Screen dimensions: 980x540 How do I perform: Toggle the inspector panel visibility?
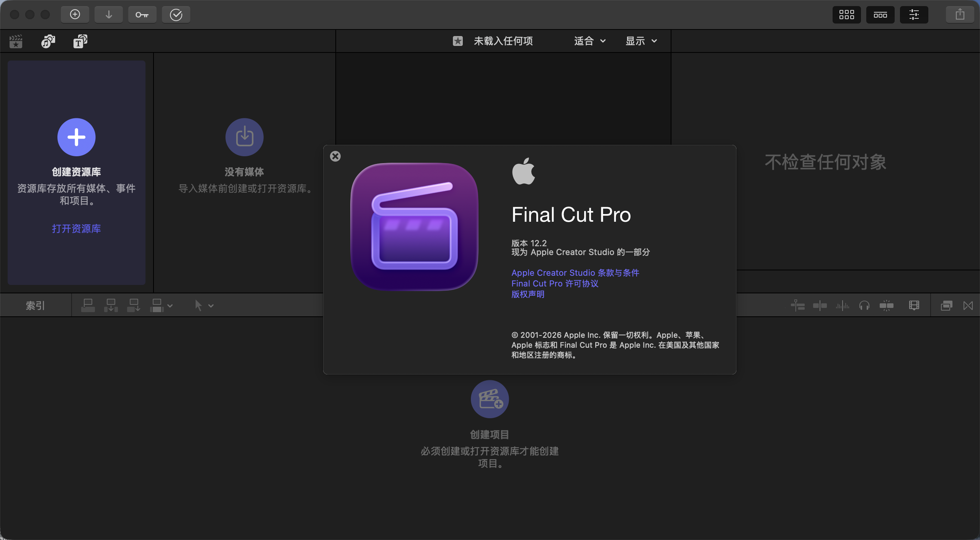914,15
